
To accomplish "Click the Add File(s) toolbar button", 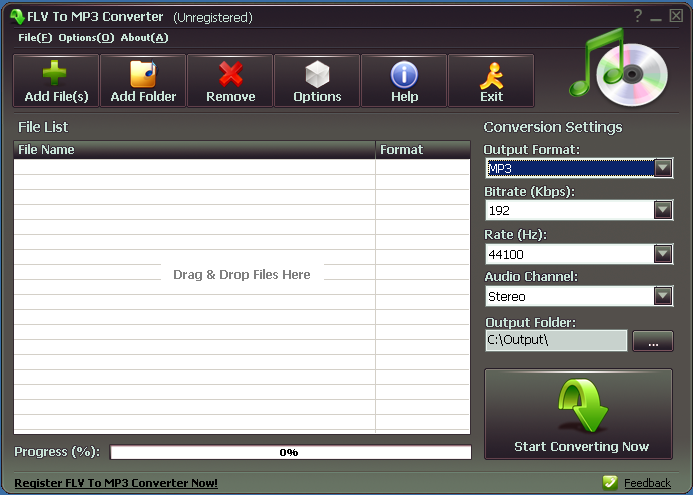I will 56,81.
